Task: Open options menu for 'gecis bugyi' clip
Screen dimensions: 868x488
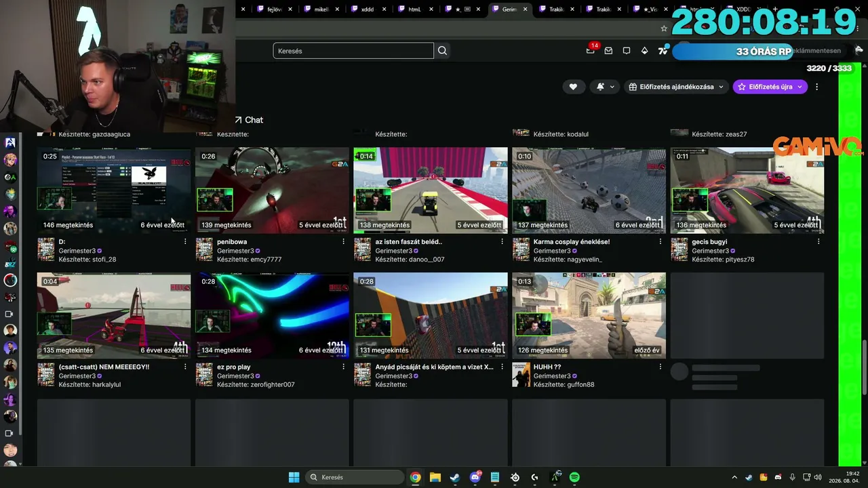Action: pos(819,242)
